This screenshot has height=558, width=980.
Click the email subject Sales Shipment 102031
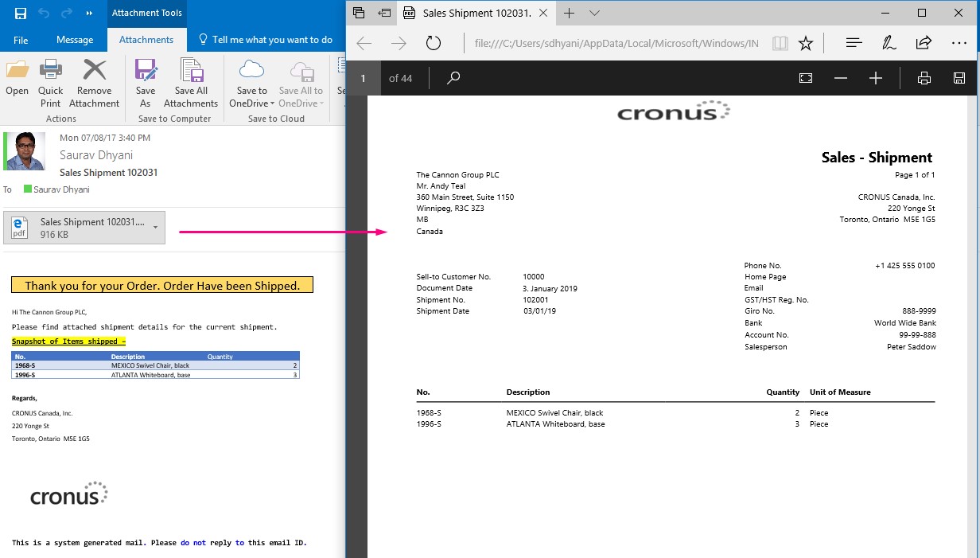point(108,173)
